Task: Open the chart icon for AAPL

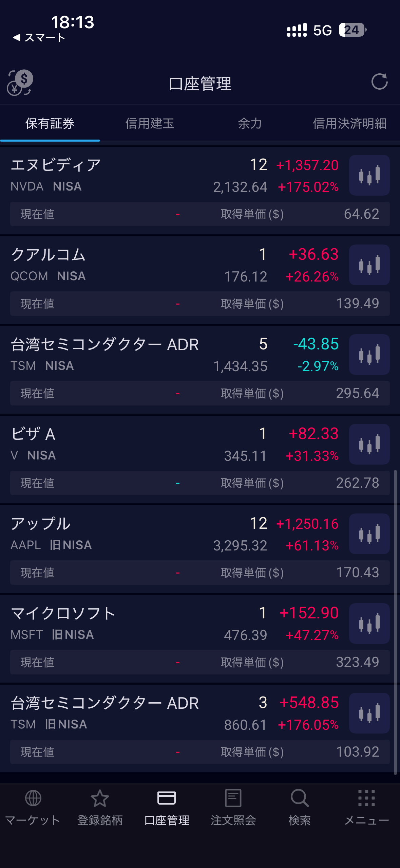Action: [x=369, y=534]
